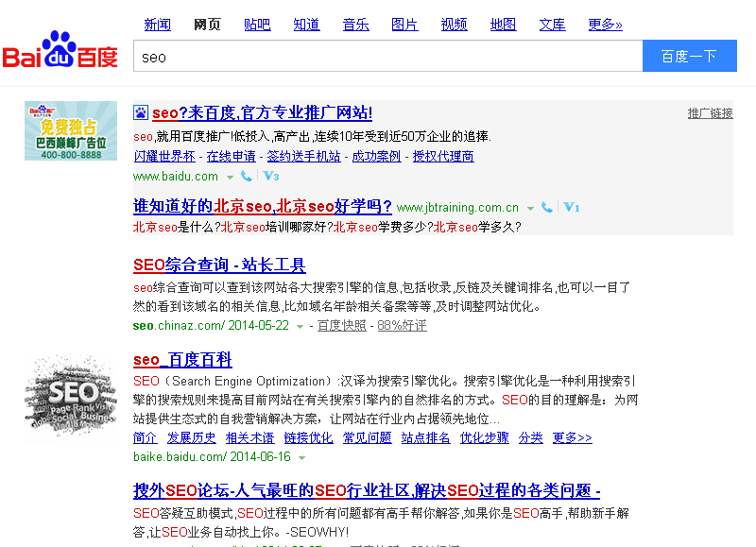This screenshot has width=756, height=547.
Task: Click in the search box containing seo
Action: click(387, 57)
